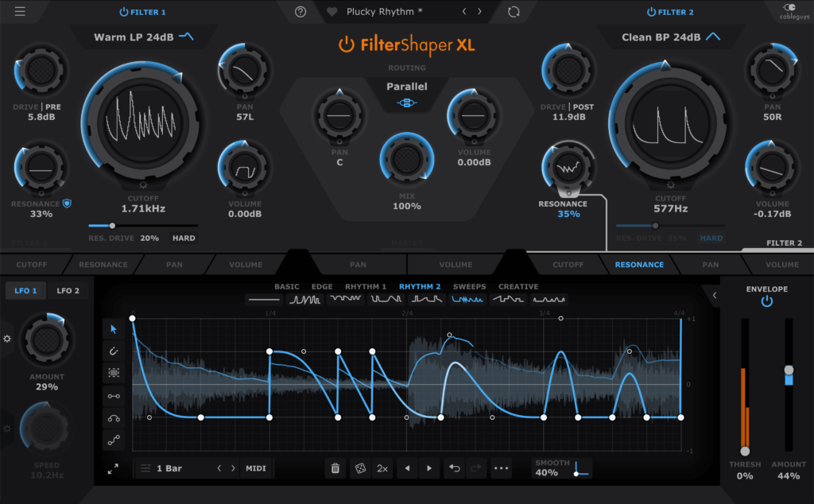The image size is (814, 504).
Task: Open Filter 2 RESONANCE modulation tab
Action: coord(639,265)
